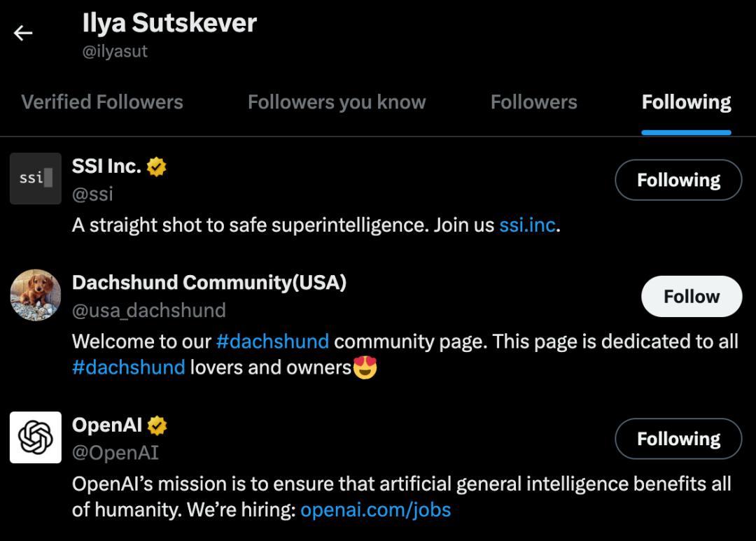The height and width of the screenshot is (541, 756).
Task: Open the Followers you know tab
Action: [x=337, y=102]
